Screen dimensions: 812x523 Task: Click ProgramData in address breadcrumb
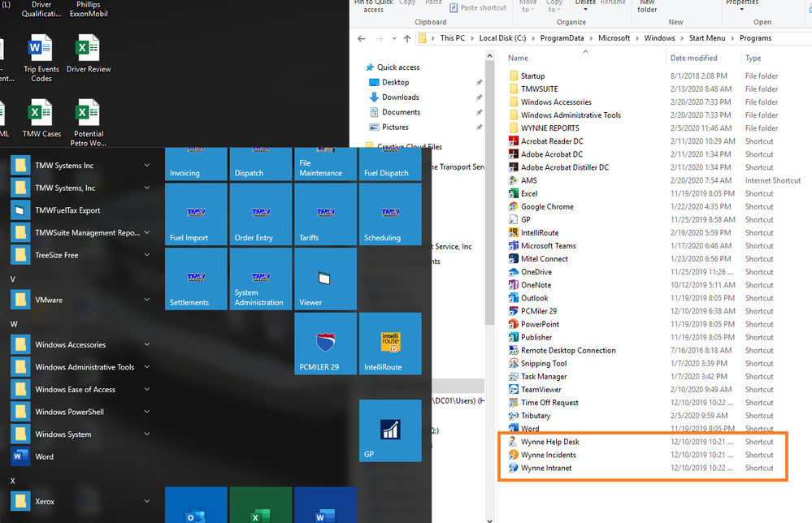562,38
